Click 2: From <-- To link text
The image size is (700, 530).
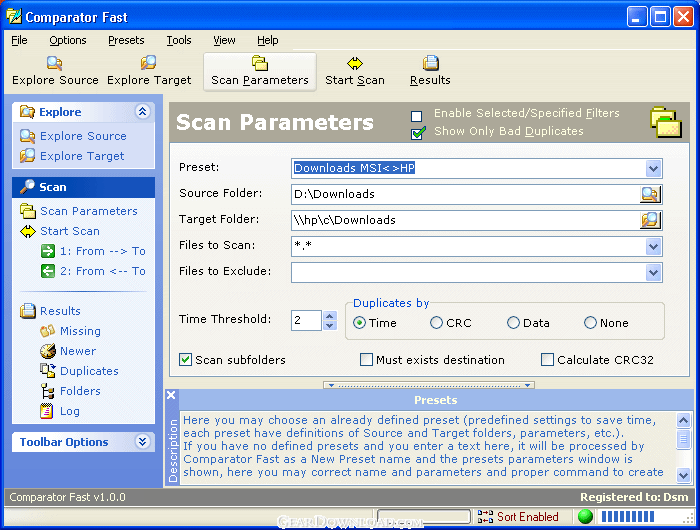pyautogui.click(x=103, y=271)
